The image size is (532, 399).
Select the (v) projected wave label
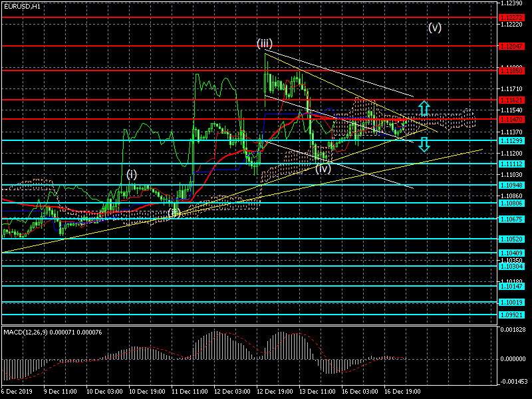[435, 27]
